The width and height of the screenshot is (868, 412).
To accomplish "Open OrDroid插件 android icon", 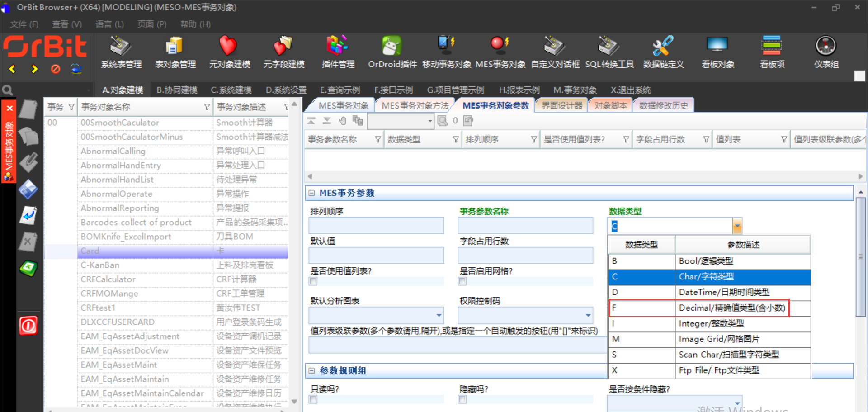I will [x=392, y=46].
